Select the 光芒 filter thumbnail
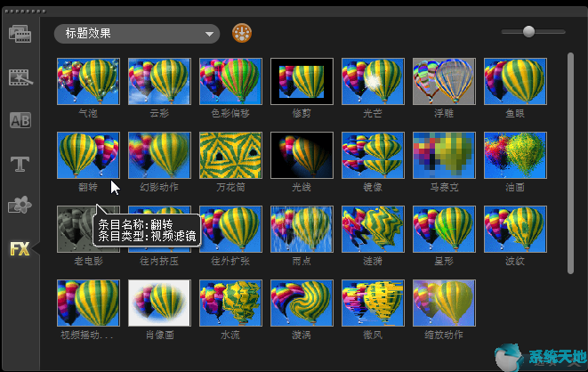Viewport: 588px width, 372px height. pos(373,81)
